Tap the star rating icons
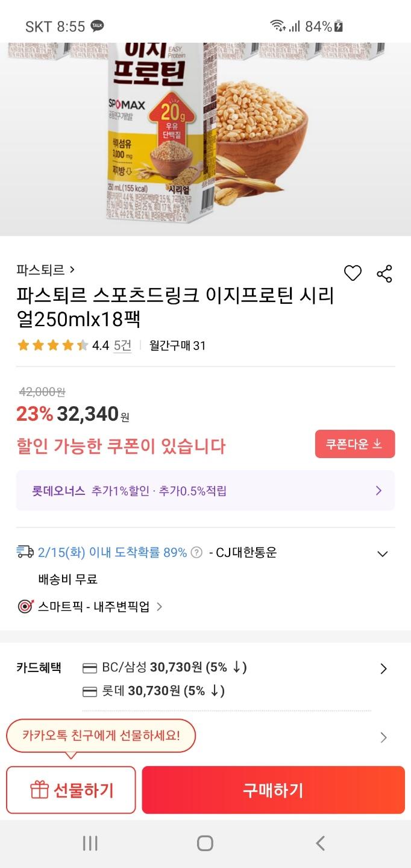This screenshot has height=868, width=411. [53, 345]
